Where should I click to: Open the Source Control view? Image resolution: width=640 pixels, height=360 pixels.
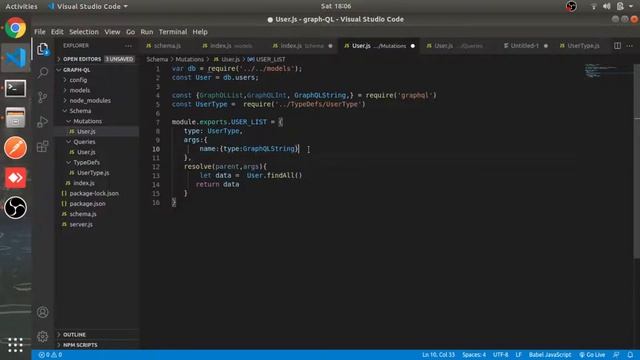click(x=42, y=97)
